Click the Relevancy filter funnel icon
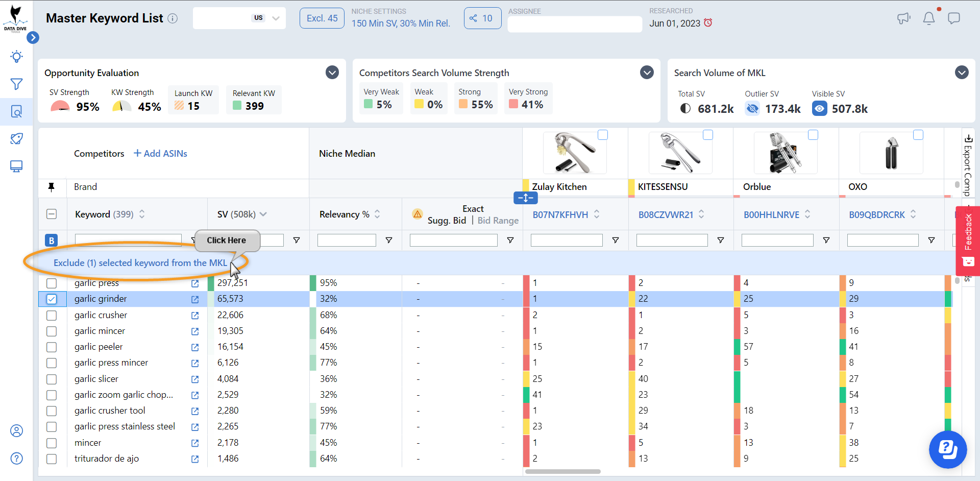980x481 pixels. point(389,240)
